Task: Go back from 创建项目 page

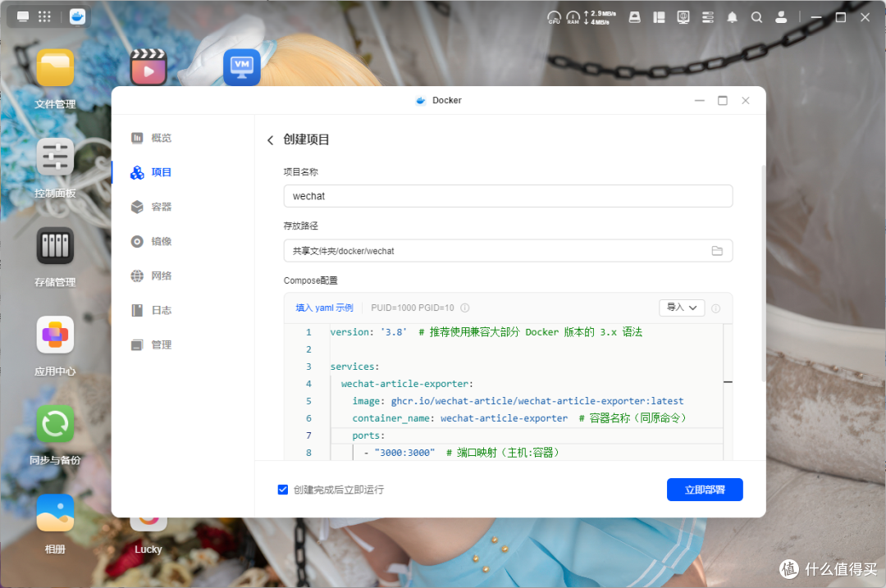Action: 270,140
